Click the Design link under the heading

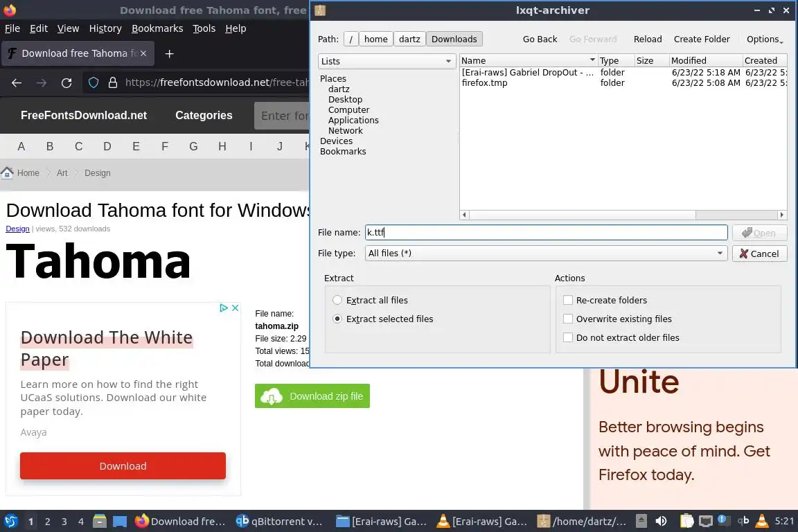17,229
